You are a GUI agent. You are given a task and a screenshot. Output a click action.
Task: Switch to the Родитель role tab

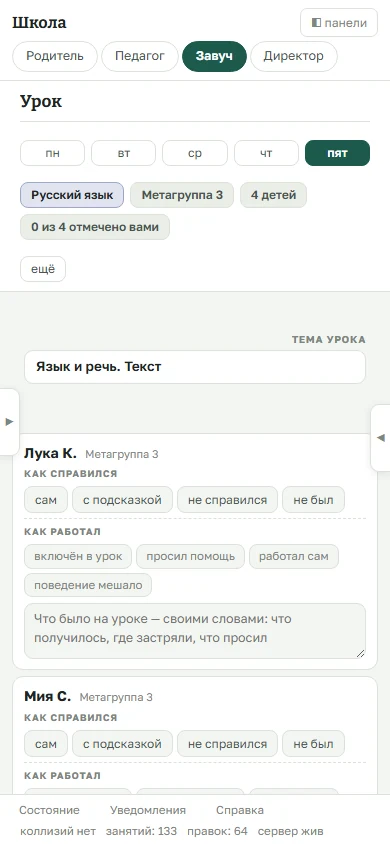tap(55, 56)
